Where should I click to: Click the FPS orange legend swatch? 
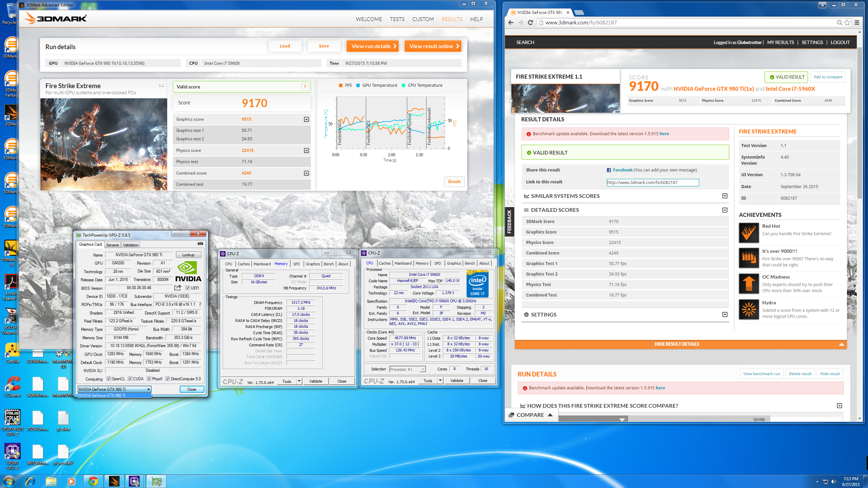pos(340,85)
